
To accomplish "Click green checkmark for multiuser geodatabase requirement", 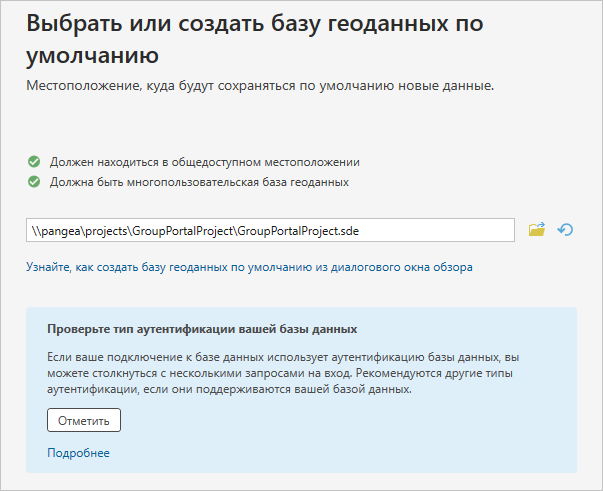I will click(x=34, y=181).
